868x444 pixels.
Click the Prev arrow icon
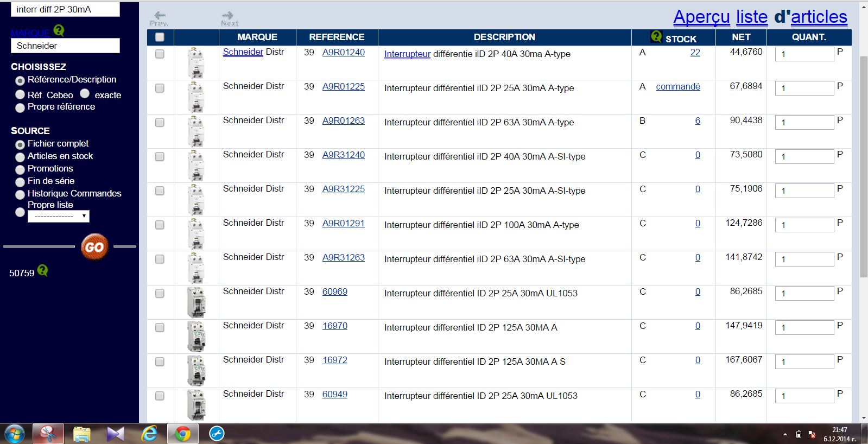(159, 17)
